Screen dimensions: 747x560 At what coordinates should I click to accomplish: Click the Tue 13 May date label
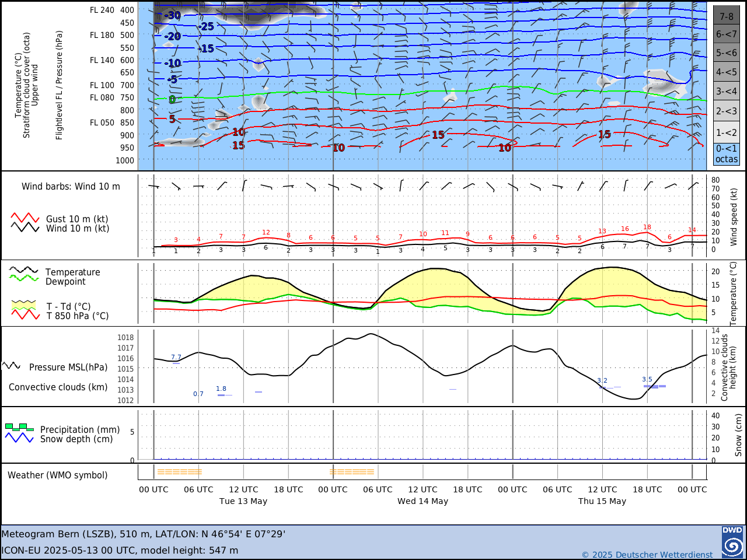(x=243, y=501)
